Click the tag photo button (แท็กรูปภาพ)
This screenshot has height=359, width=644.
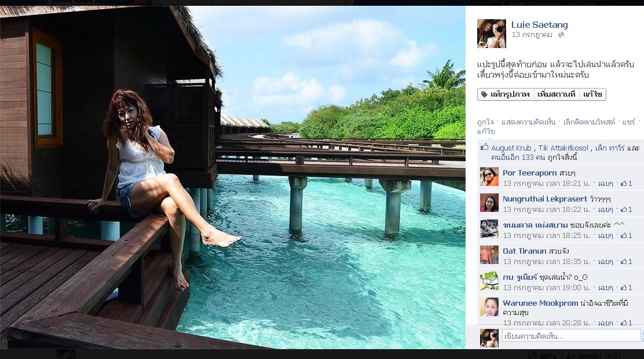pos(504,94)
